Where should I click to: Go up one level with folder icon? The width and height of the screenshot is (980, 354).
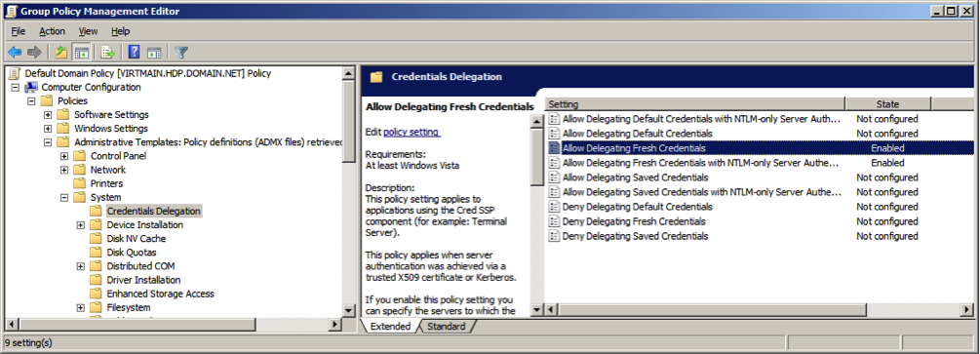pyautogui.click(x=61, y=52)
